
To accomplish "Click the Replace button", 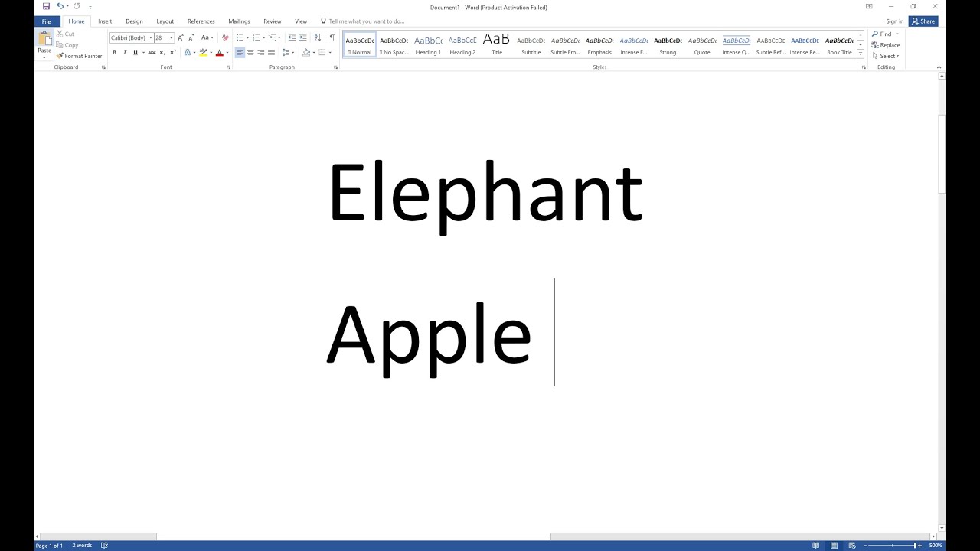I will point(886,45).
